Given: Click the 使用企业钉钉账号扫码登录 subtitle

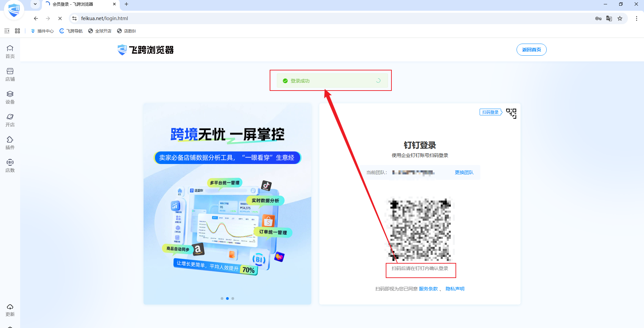Looking at the screenshot, I should pyautogui.click(x=420, y=155).
